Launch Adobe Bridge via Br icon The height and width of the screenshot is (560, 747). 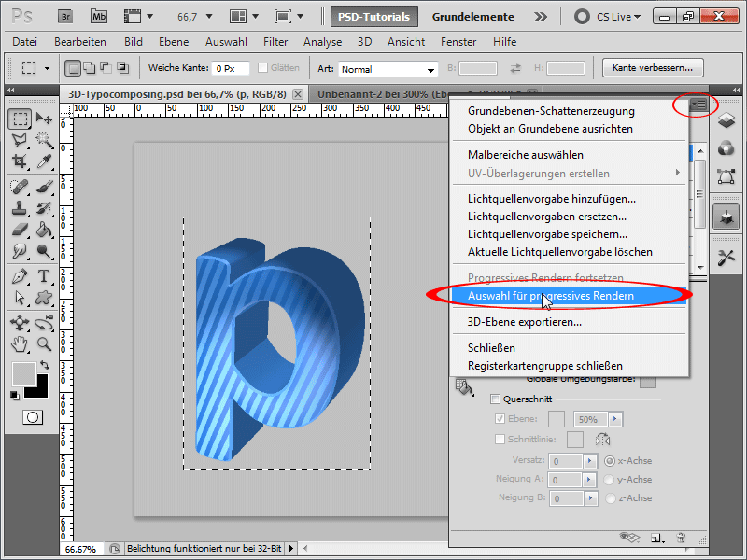tap(65, 17)
